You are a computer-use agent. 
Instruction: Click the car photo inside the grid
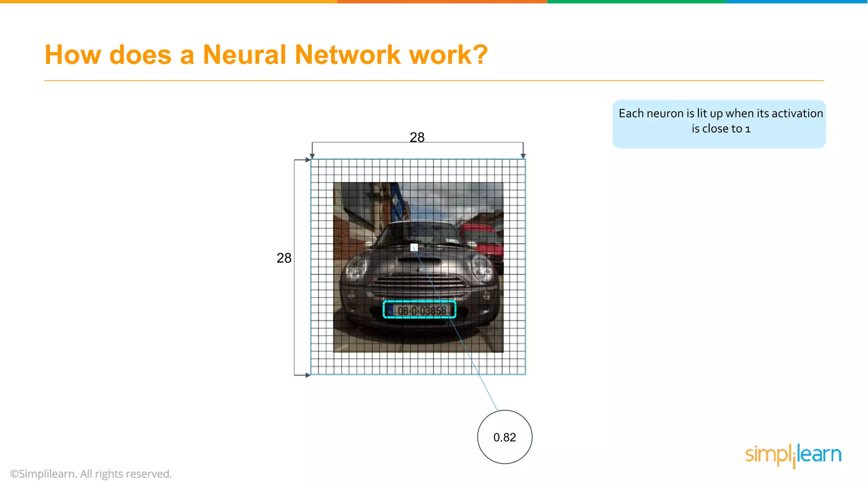[418, 267]
